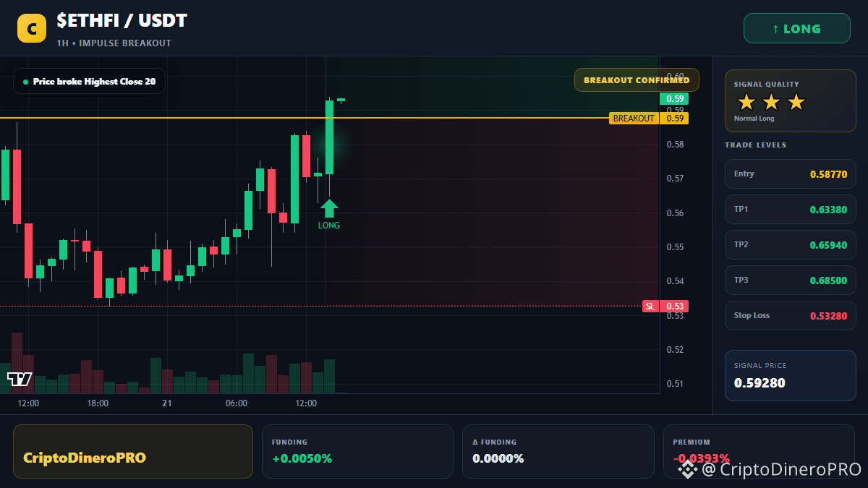This screenshot has width=868, height=488.
Task: Click the Δ Funding 0.0000% card
Action: [558, 451]
